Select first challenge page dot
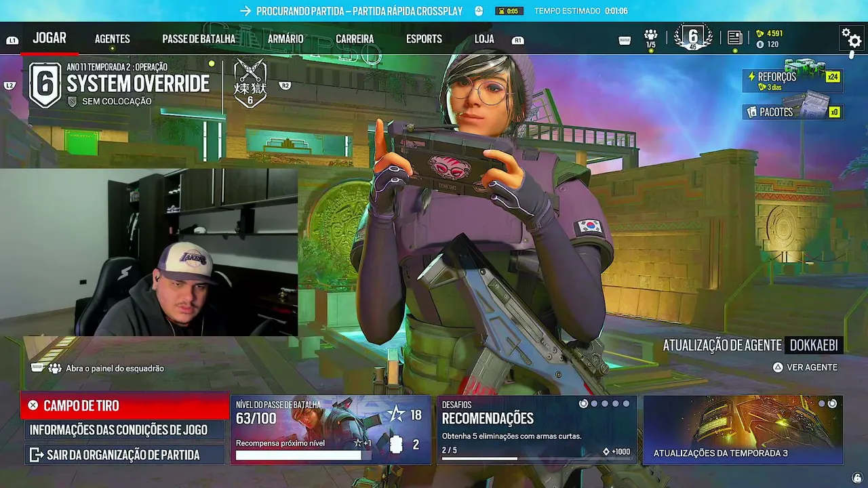The width and height of the screenshot is (868, 488). click(x=583, y=404)
